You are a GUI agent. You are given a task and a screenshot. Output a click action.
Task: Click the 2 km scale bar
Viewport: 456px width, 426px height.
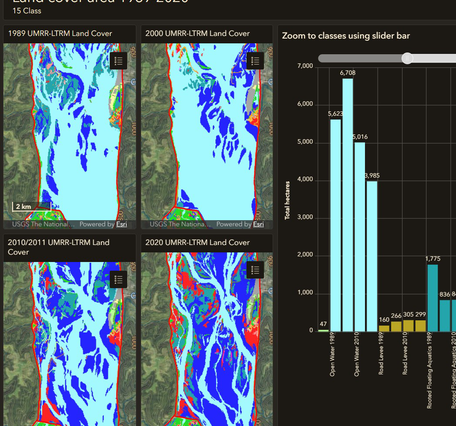tap(31, 207)
